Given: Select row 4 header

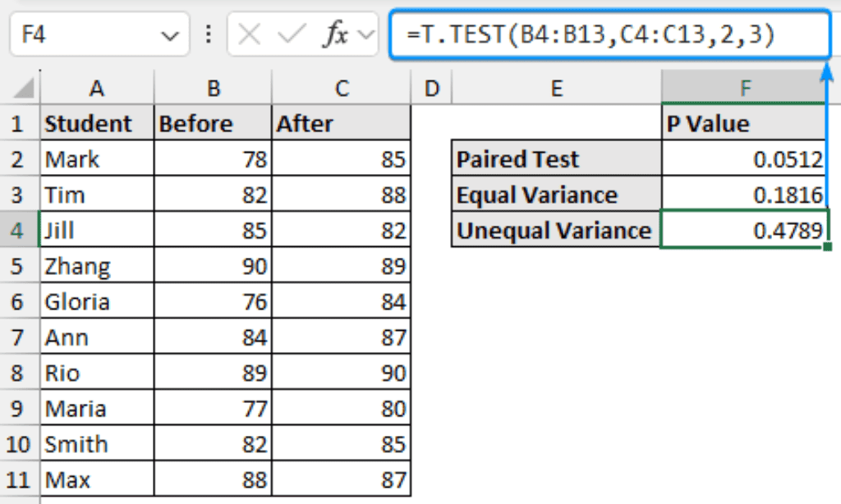Looking at the screenshot, I should (19, 230).
